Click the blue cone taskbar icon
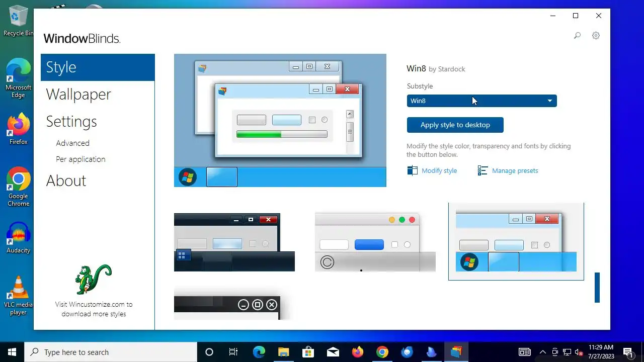This screenshot has height=362, width=644. point(431,352)
